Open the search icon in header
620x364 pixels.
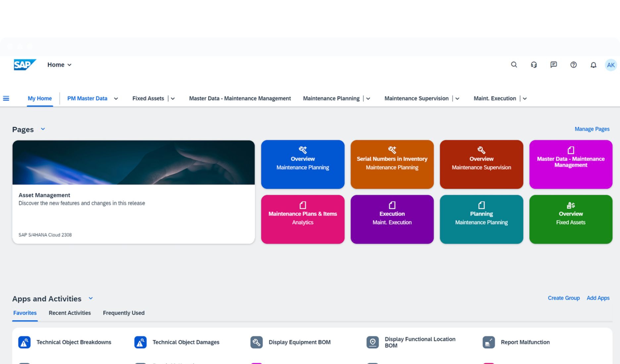point(514,65)
